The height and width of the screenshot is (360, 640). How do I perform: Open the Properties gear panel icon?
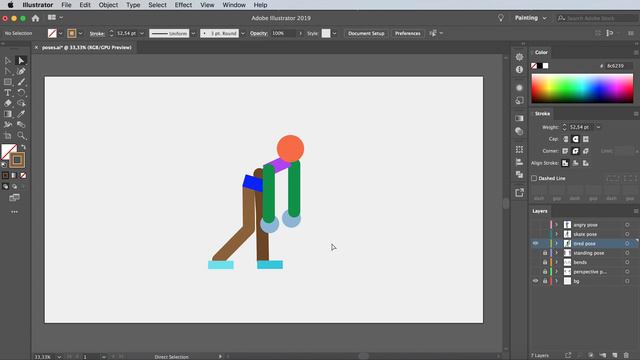[519, 57]
